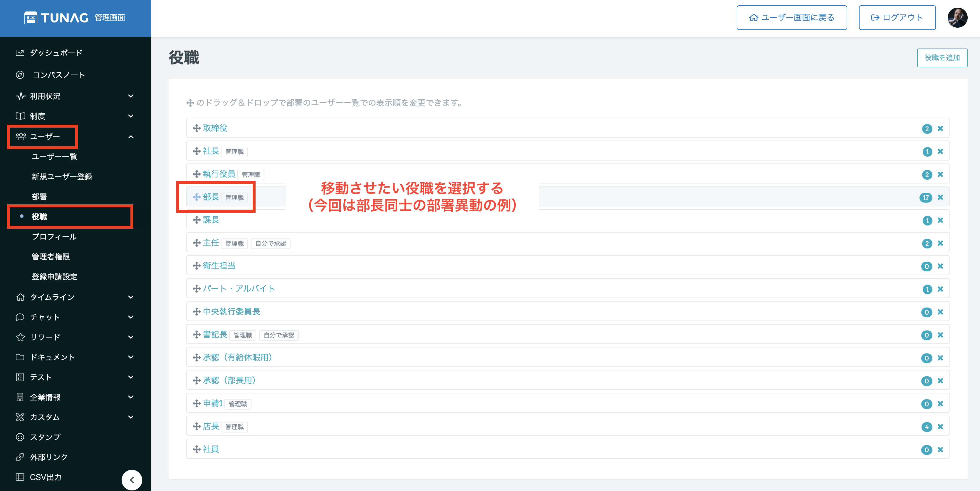Open the 店長 role link
The width and height of the screenshot is (980, 491).
(211, 426)
